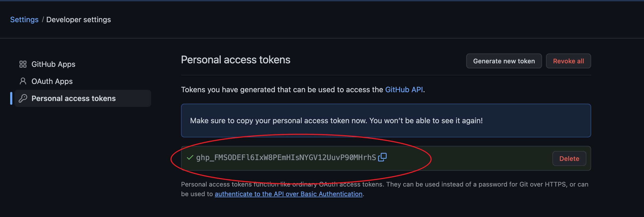Open the GitHub API link
The width and height of the screenshot is (644, 217).
pos(404,90)
